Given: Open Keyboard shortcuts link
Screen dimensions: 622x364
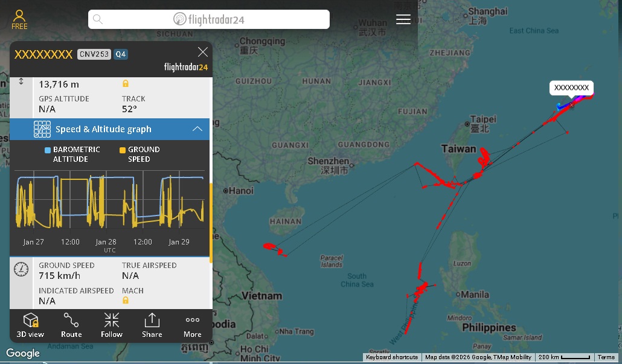Looking at the screenshot, I should (x=391, y=357).
